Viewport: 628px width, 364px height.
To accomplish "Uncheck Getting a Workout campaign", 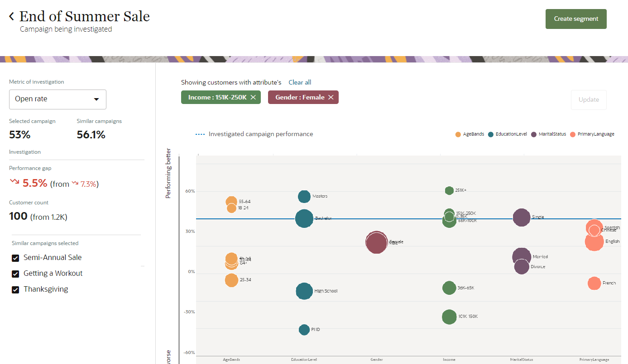I will [x=15, y=274].
